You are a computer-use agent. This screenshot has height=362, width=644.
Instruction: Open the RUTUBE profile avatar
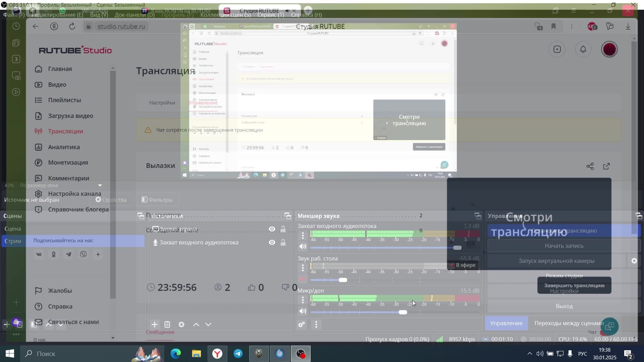pyautogui.click(x=609, y=49)
